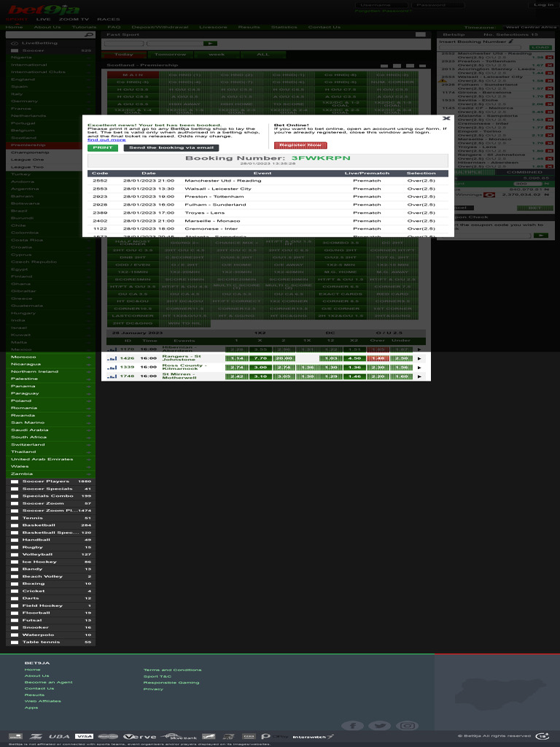The width and height of the screenshot is (560, 747).
Task: Click the Ice Hockey sport icon
Action: coord(15,562)
